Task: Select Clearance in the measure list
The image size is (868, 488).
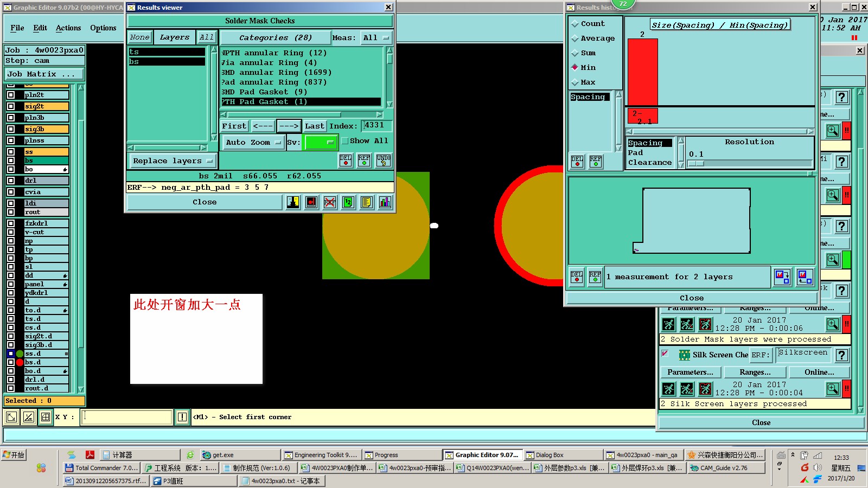Action: (x=649, y=163)
